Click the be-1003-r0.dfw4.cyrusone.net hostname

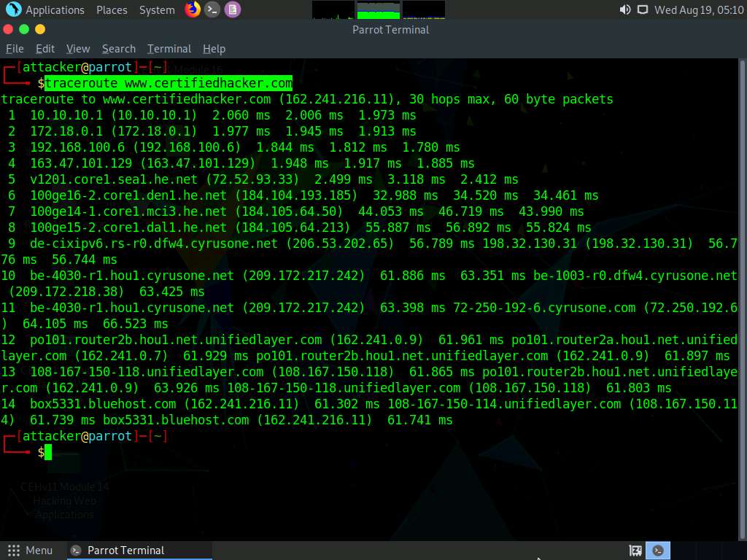point(635,276)
